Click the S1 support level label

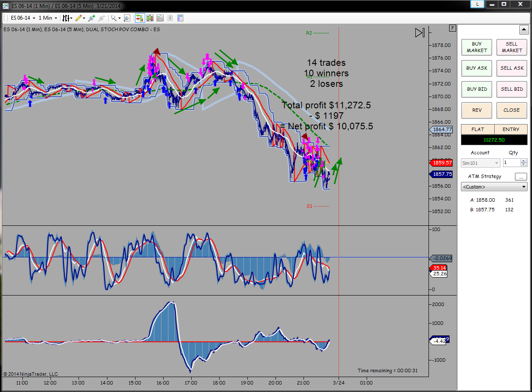(x=309, y=206)
